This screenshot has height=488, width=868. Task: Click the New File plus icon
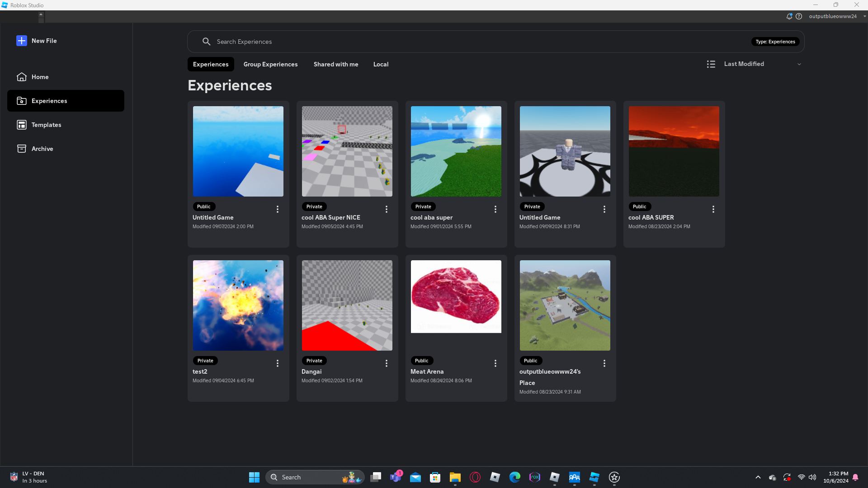[x=22, y=41]
